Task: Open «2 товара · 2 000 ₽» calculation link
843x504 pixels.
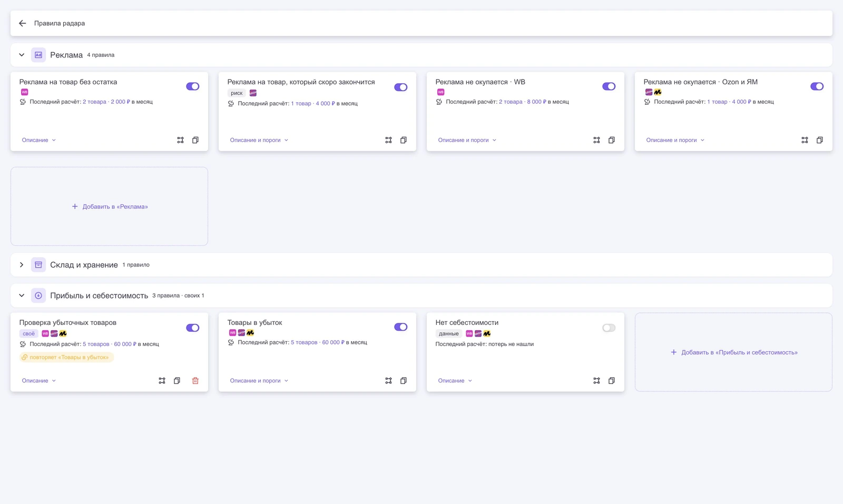Action: point(106,102)
